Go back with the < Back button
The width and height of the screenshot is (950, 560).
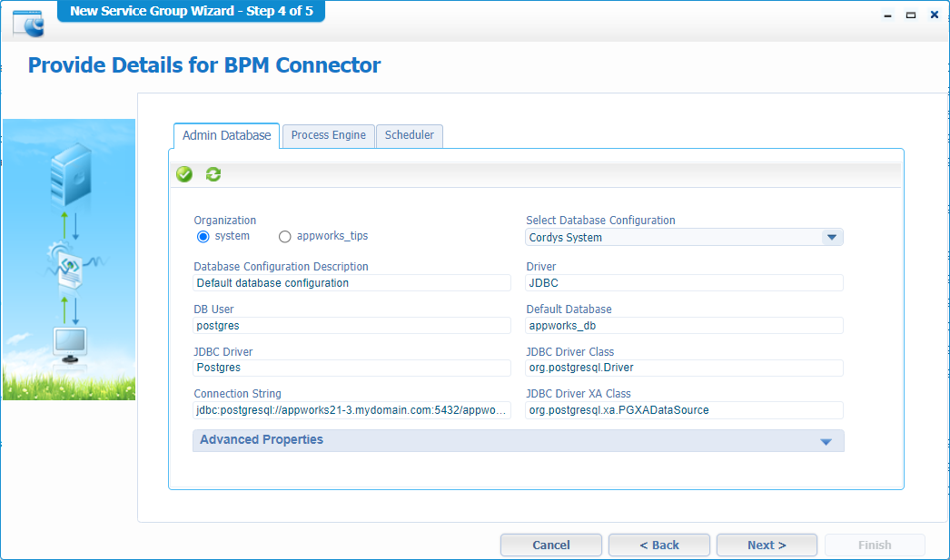659,545
